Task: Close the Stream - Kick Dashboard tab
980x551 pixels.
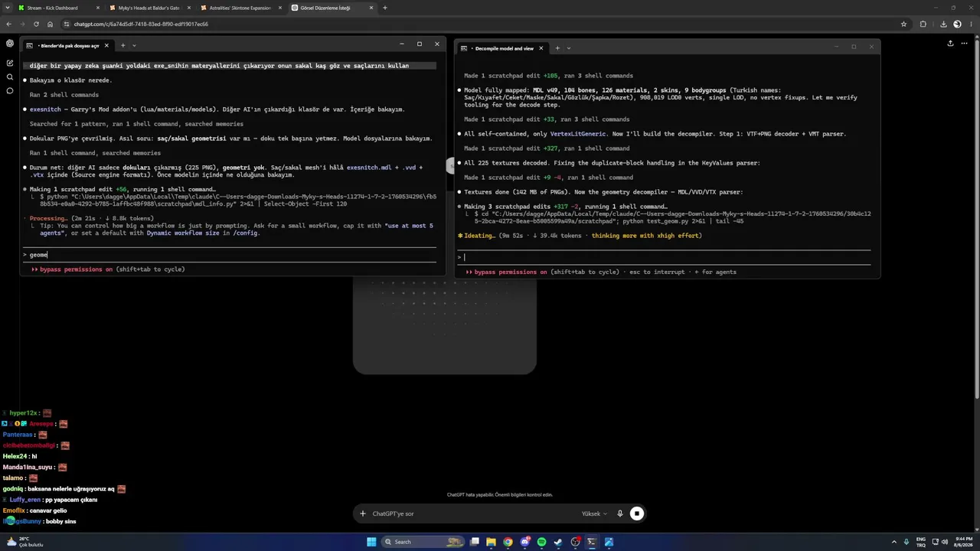Action: pos(96,8)
